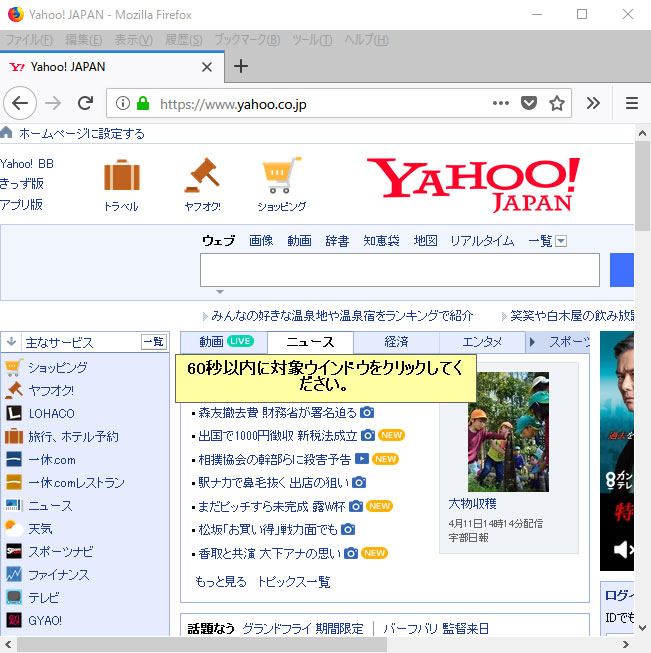The width and height of the screenshot is (651, 653).
Task: Click the YAHOO! JAPAN logo
Action: coord(474,184)
